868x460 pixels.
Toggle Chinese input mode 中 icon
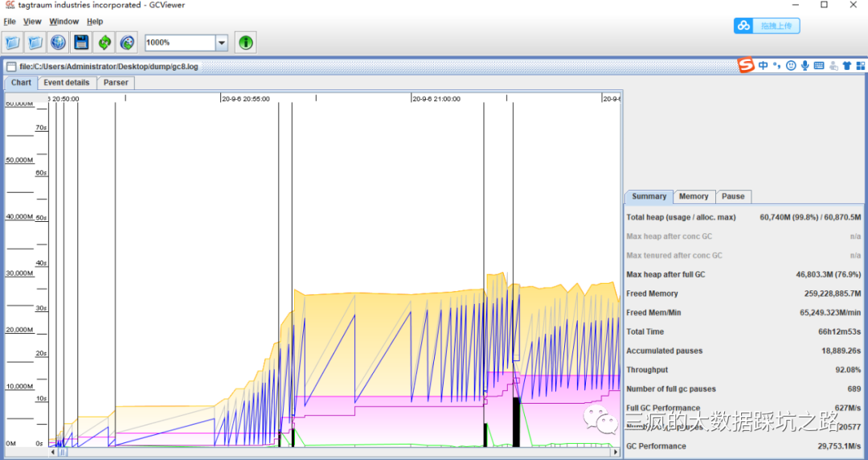pos(764,65)
